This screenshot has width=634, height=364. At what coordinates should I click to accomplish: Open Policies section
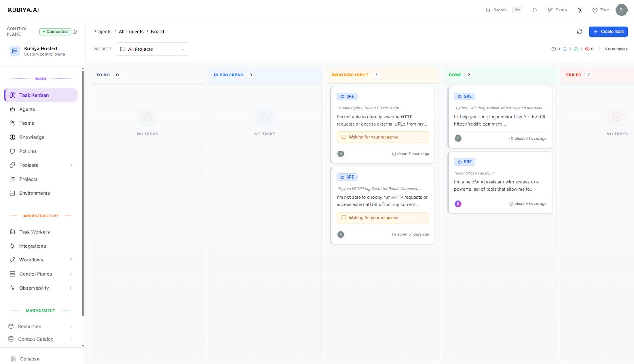tap(41, 151)
